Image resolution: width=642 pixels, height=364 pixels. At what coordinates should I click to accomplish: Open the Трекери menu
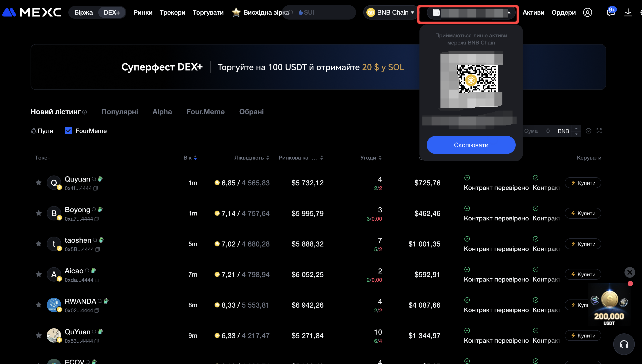(x=172, y=12)
